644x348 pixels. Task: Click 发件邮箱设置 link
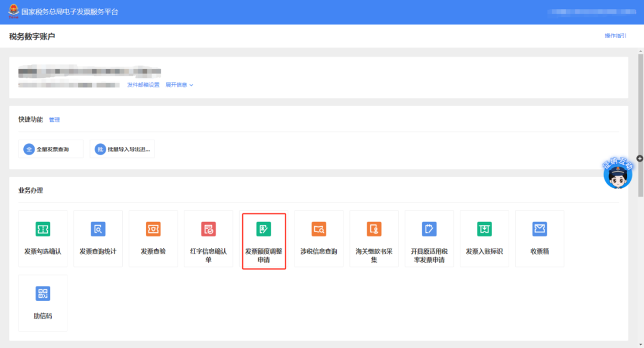click(143, 85)
